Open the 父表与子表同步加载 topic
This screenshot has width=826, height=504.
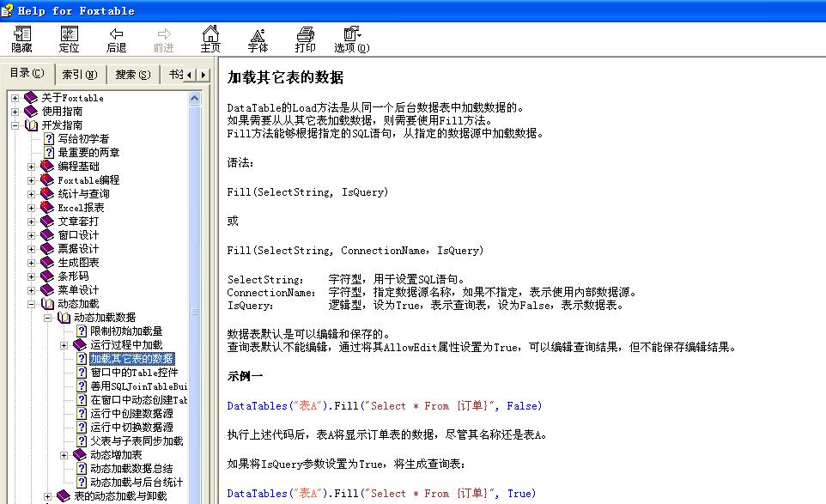coord(137,440)
